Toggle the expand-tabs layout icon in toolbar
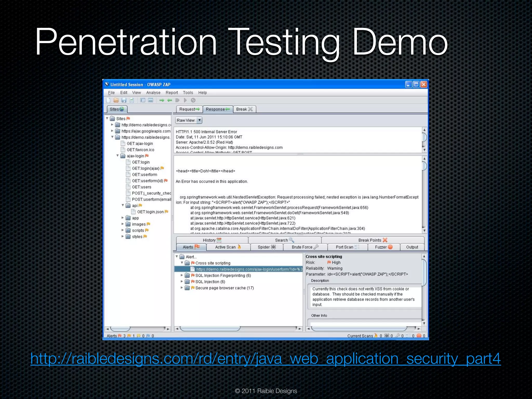The image size is (532, 399). coord(143,100)
